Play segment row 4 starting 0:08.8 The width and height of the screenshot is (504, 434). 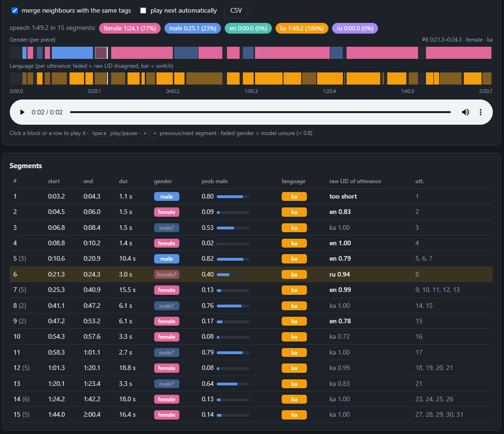(251, 243)
